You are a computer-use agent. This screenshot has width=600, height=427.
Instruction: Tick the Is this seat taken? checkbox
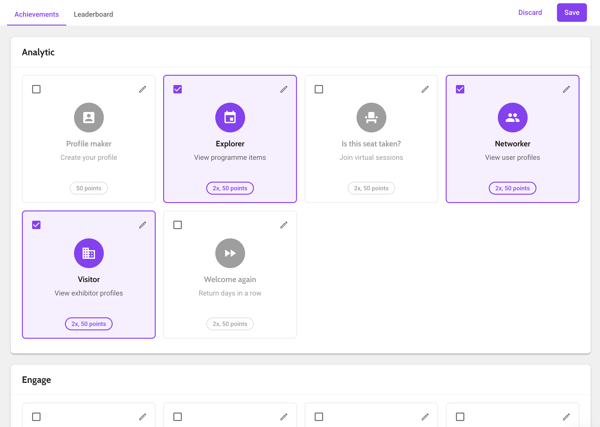point(319,89)
